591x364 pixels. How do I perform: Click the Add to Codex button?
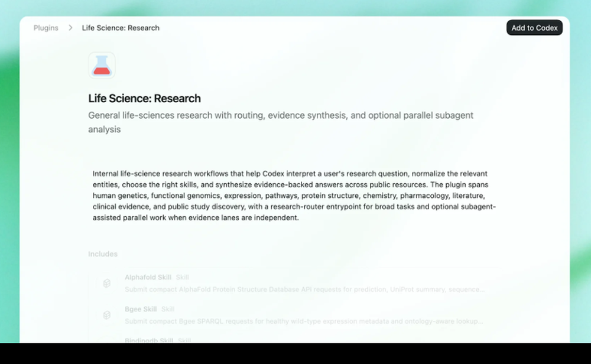534,28
